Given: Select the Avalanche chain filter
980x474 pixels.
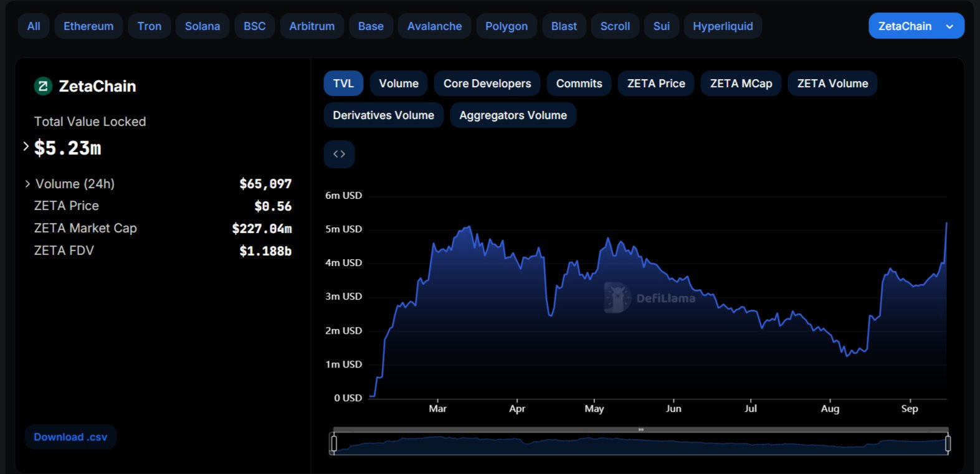Looking at the screenshot, I should (x=435, y=26).
